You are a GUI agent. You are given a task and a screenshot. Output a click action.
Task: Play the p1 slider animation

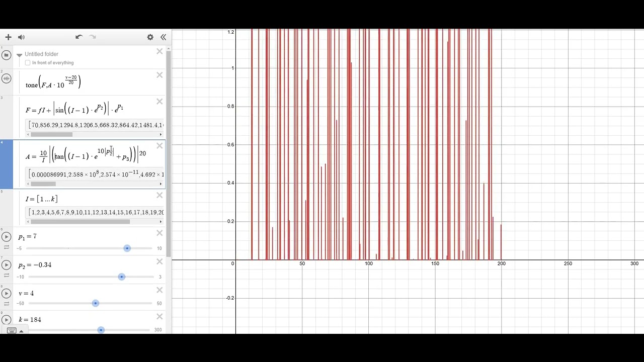[x=7, y=237]
